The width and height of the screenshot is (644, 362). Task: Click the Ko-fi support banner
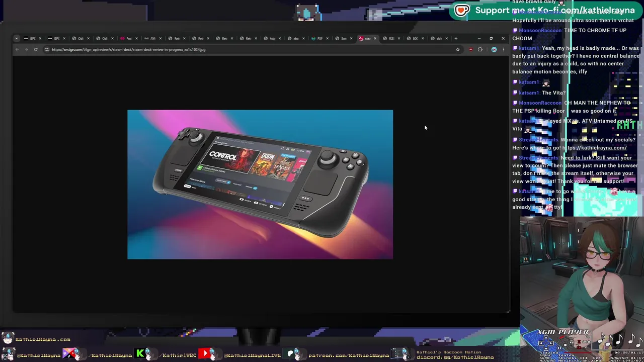coord(546,10)
